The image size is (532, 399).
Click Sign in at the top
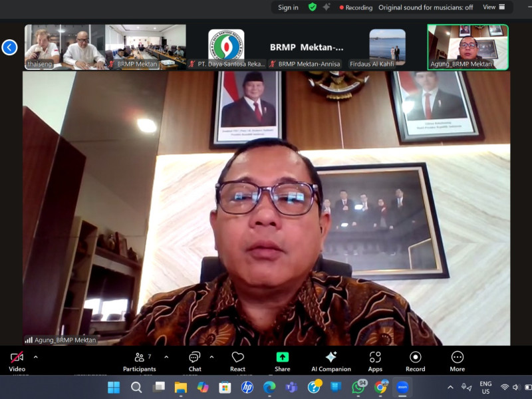[288, 7]
